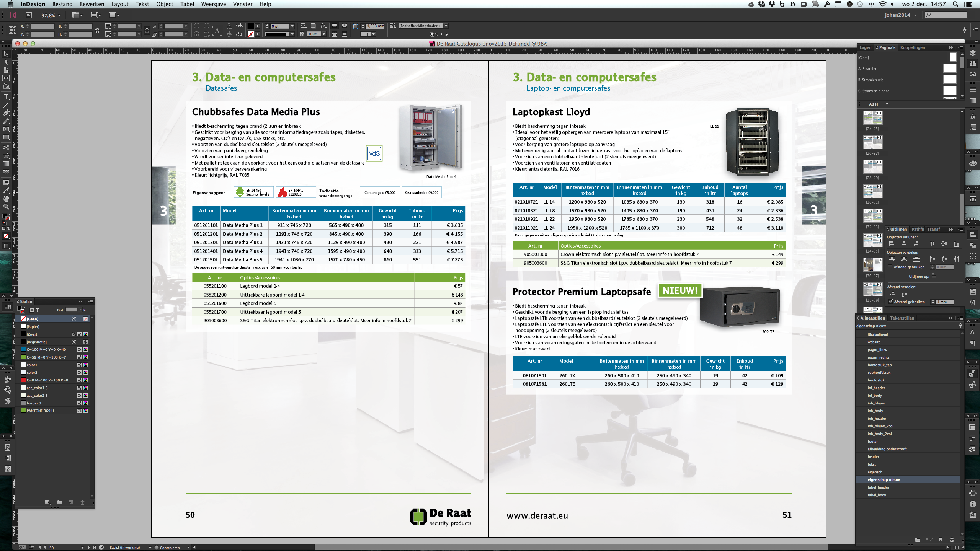Open page number 50 dropdown in status bar
This screenshot has width=980, height=551.
coord(82,548)
